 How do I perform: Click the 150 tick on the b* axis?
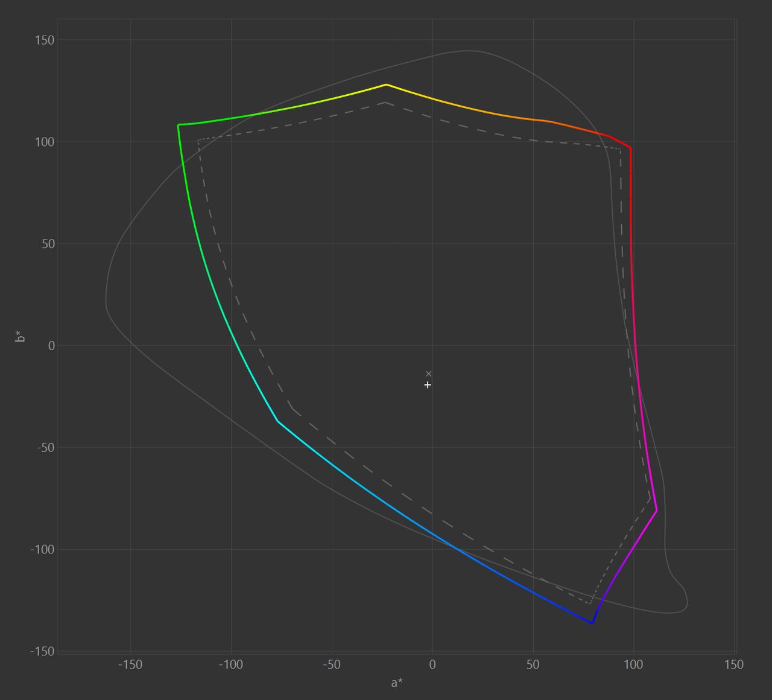pyautogui.click(x=45, y=40)
